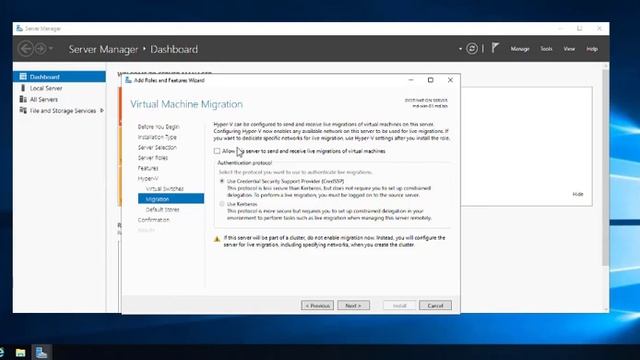Go to Features wizard step

tap(148, 168)
